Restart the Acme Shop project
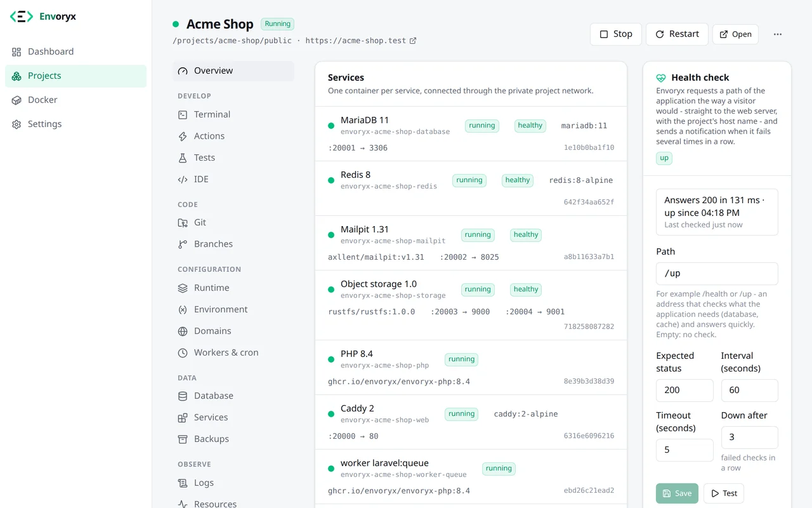 677,34
